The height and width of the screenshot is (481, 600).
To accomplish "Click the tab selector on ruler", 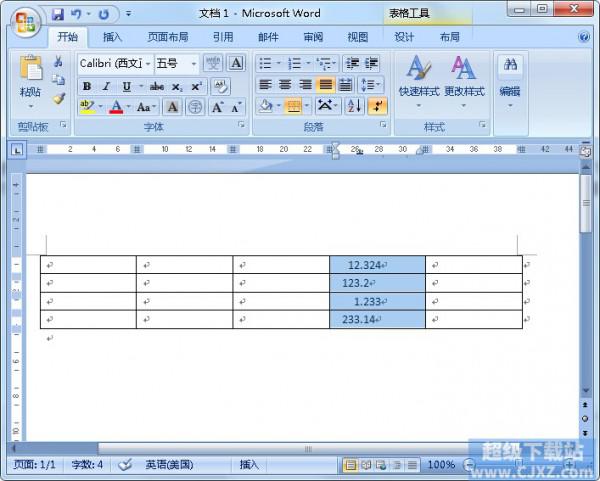I will (x=17, y=150).
